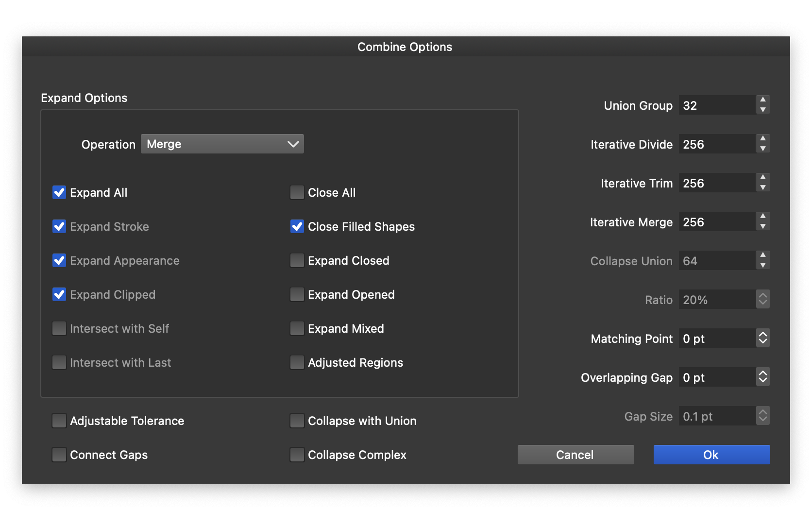Tick the Expand Closed checkbox
This screenshot has width=812, height=510.
tap(297, 261)
